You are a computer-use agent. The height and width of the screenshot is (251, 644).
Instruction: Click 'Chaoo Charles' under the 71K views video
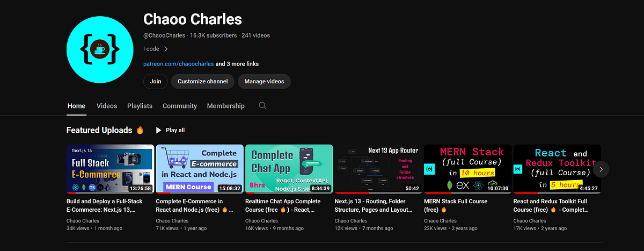click(172, 221)
